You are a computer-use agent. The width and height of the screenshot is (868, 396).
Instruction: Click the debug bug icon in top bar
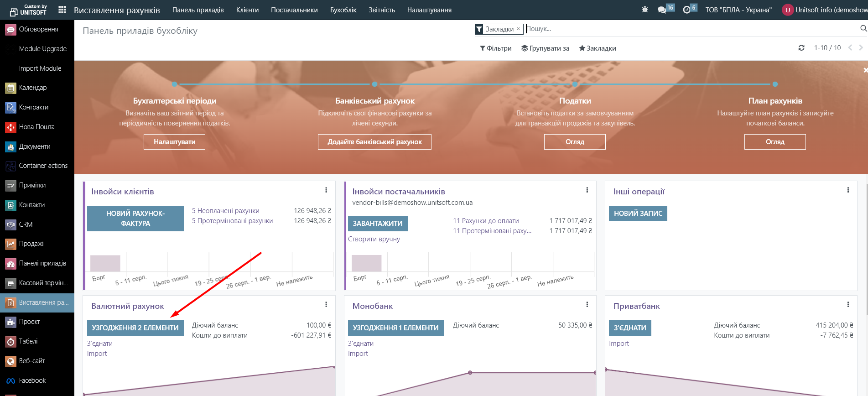(645, 10)
